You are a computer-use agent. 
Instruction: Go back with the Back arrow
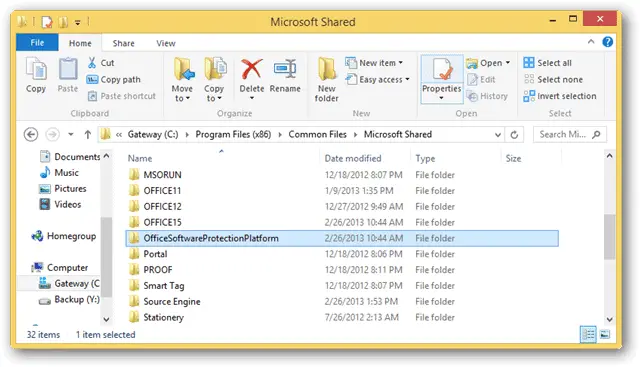pyautogui.click(x=31, y=134)
